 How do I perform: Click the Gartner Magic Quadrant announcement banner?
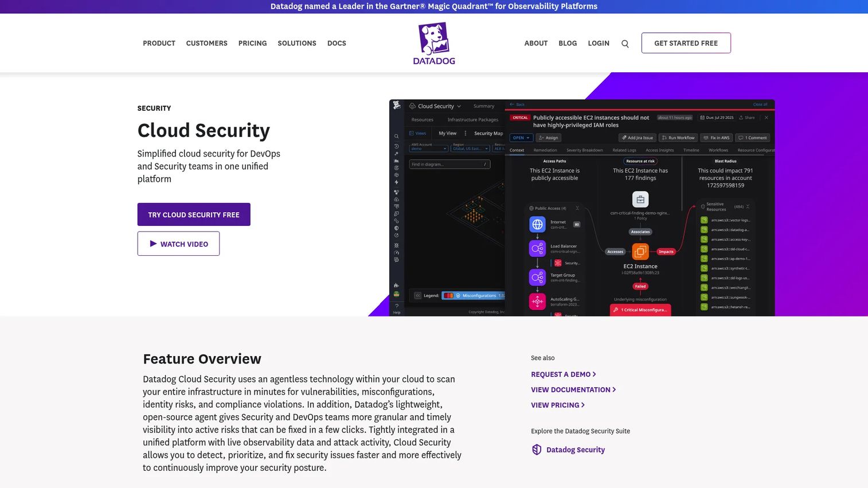[434, 6]
